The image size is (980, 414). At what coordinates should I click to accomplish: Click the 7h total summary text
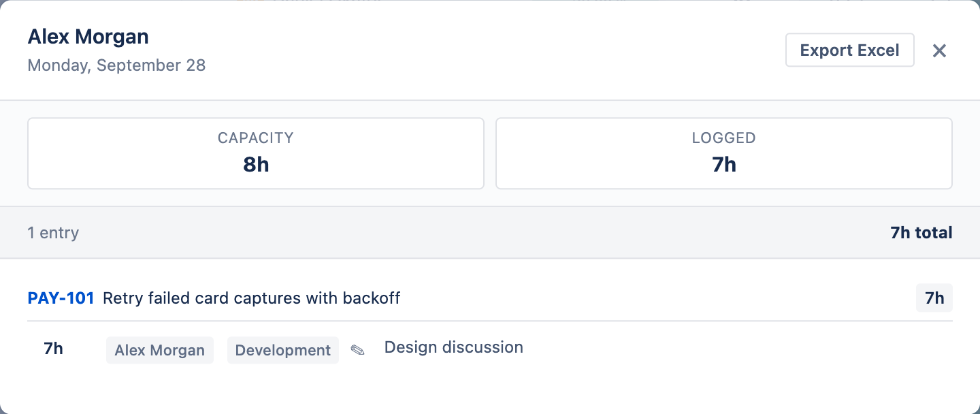point(921,233)
